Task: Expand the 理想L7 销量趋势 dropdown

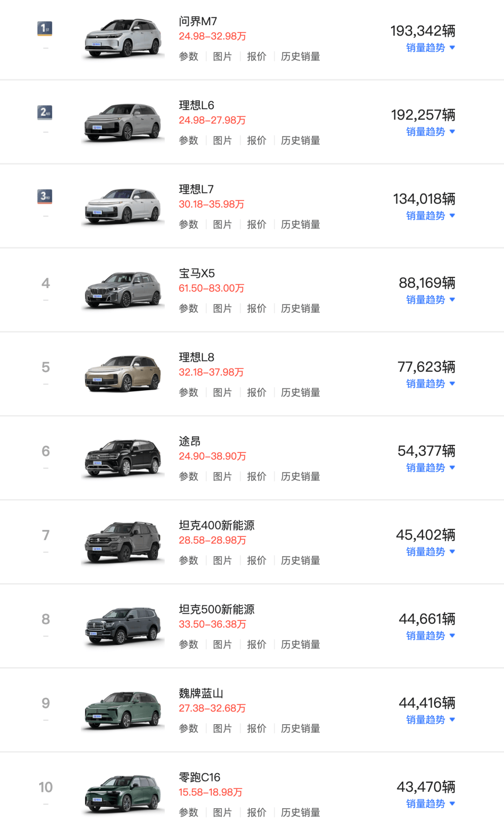Action: [x=430, y=216]
